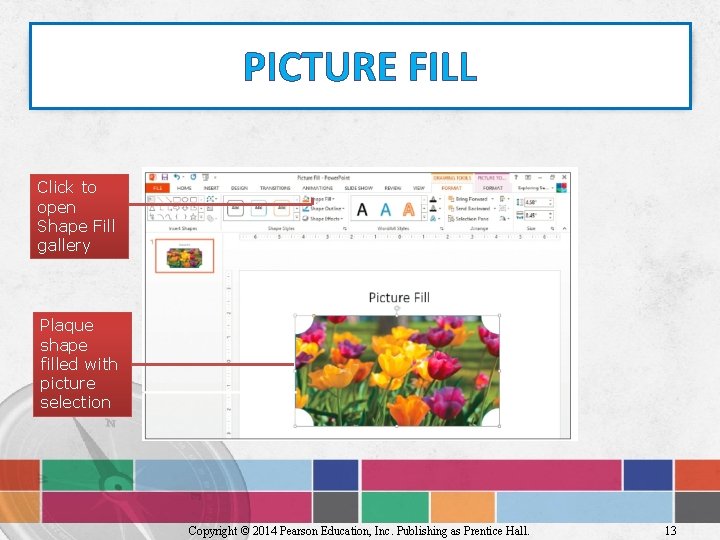Apply the black WordArt style A
This screenshot has height=540, width=720.
point(362,210)
